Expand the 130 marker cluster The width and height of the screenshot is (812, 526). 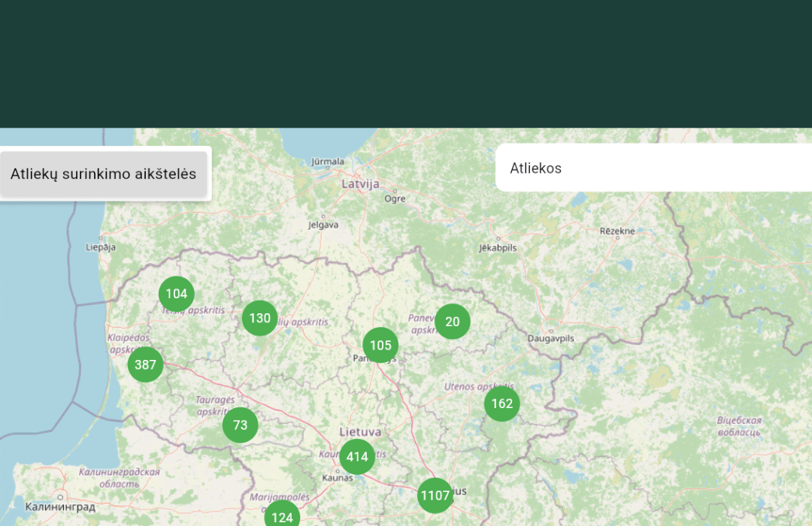click(x=260, y=318)
